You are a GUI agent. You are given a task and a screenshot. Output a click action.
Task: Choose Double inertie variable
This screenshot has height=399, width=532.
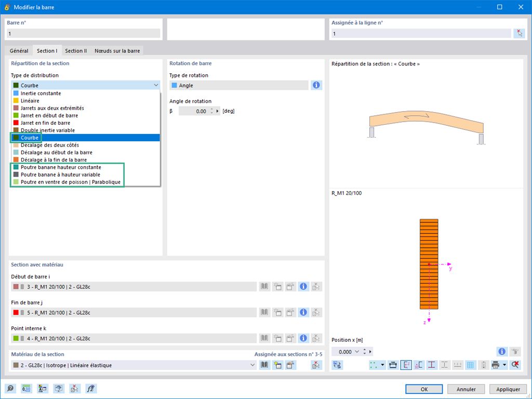86,130
